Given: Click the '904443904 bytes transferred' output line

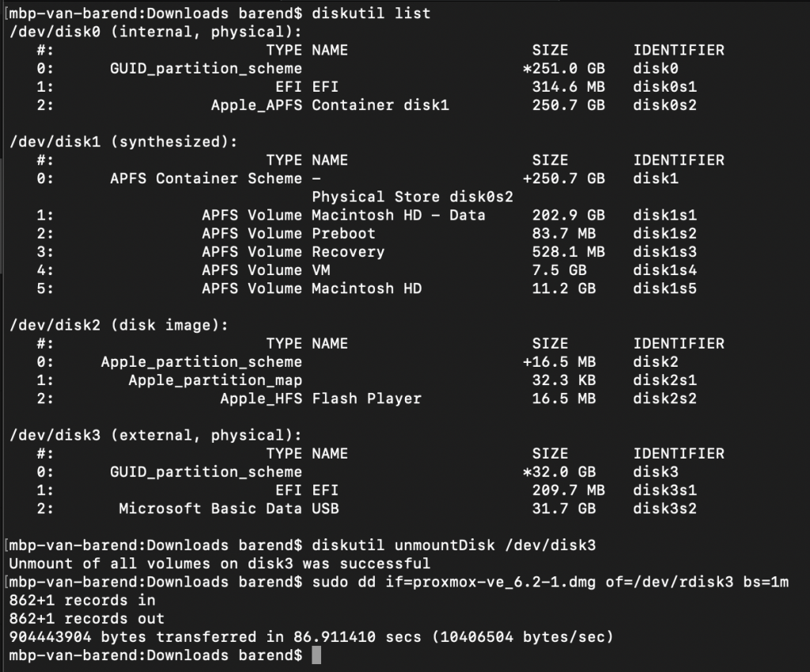Looking at the screenshot, I should 311,637.
